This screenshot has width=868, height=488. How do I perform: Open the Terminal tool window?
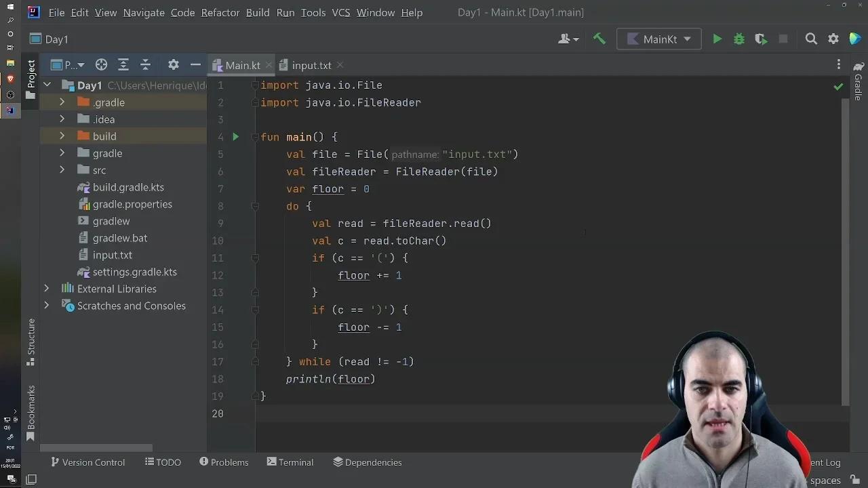click(290, 462)
